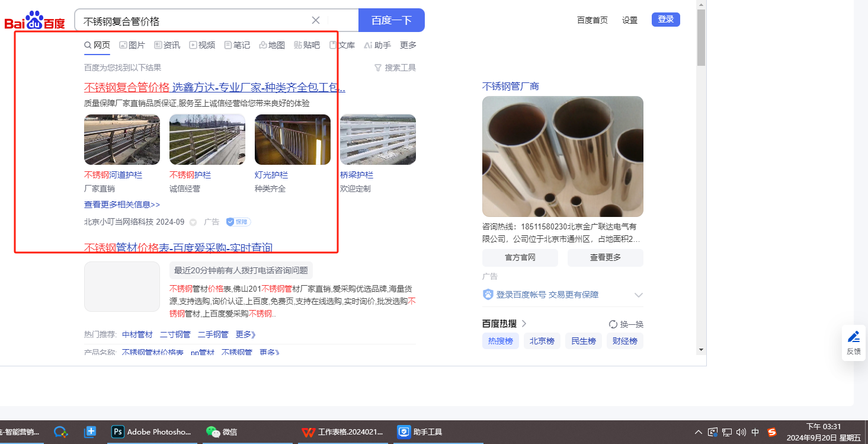Image resolution: width=868 pixels, height=444 pixels.
Task: Open the 设置 settings link
Action: [x=630, y=20]
